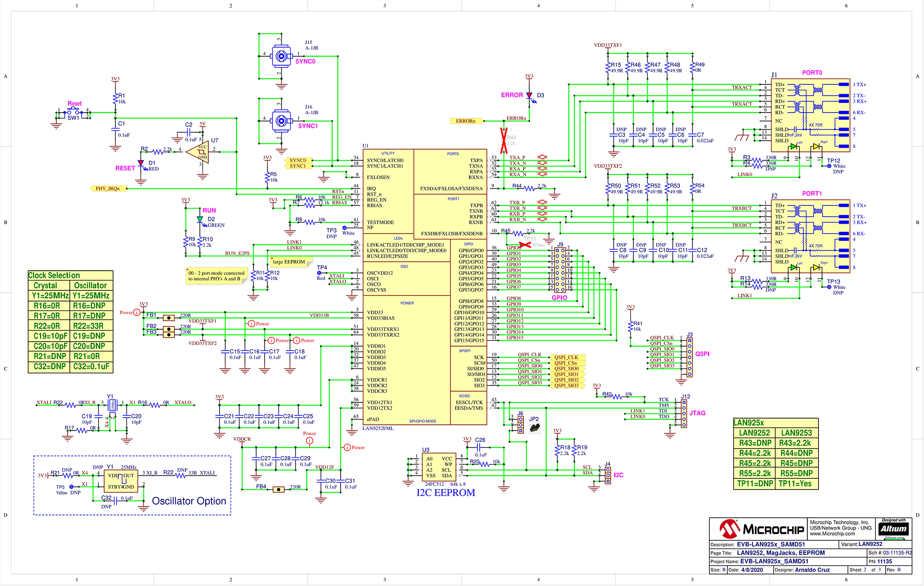Open the www.Microchip.com link
Screen dimensions: 924x586
[x=832, y=534]
